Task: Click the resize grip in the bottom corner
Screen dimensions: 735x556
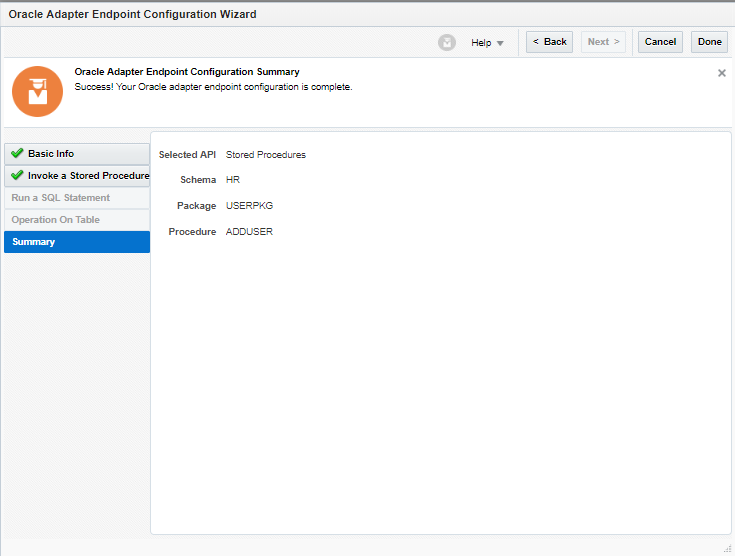Action: click(727, 548)
